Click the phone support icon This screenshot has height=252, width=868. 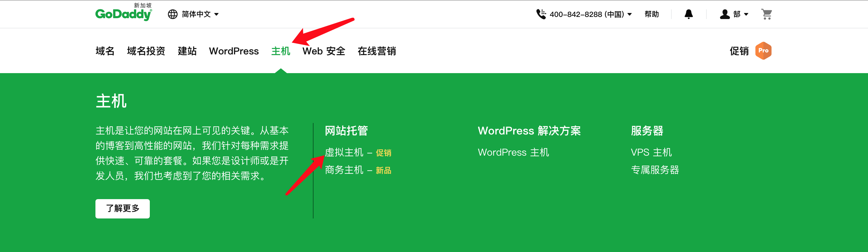click(x=541, y=14)
